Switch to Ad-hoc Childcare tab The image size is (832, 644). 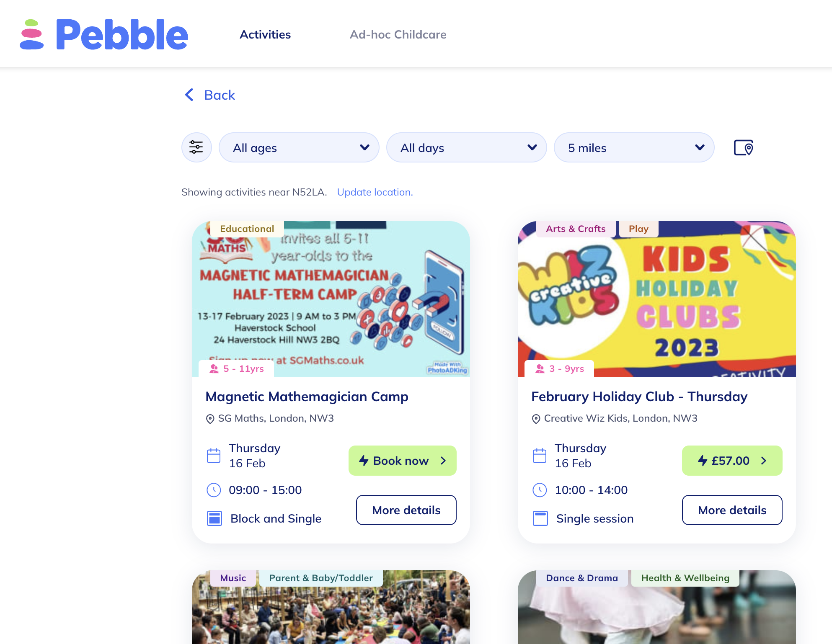(x=398, y=34)
